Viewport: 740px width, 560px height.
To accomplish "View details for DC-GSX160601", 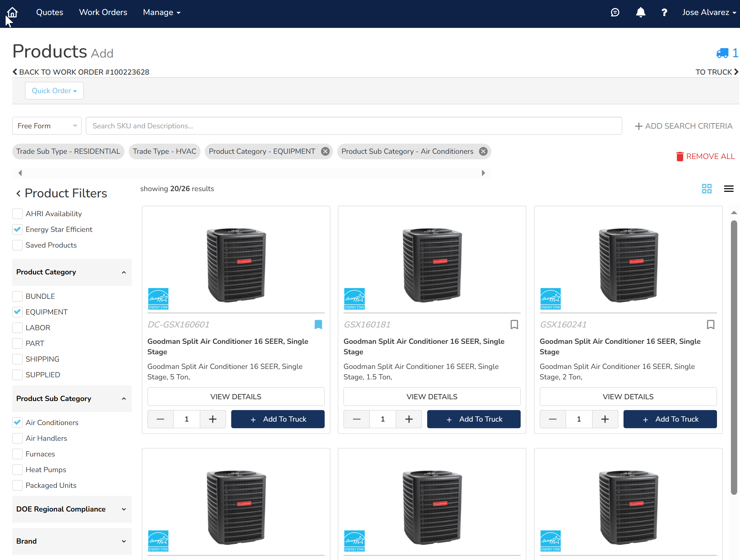I will tap(236, 397).
